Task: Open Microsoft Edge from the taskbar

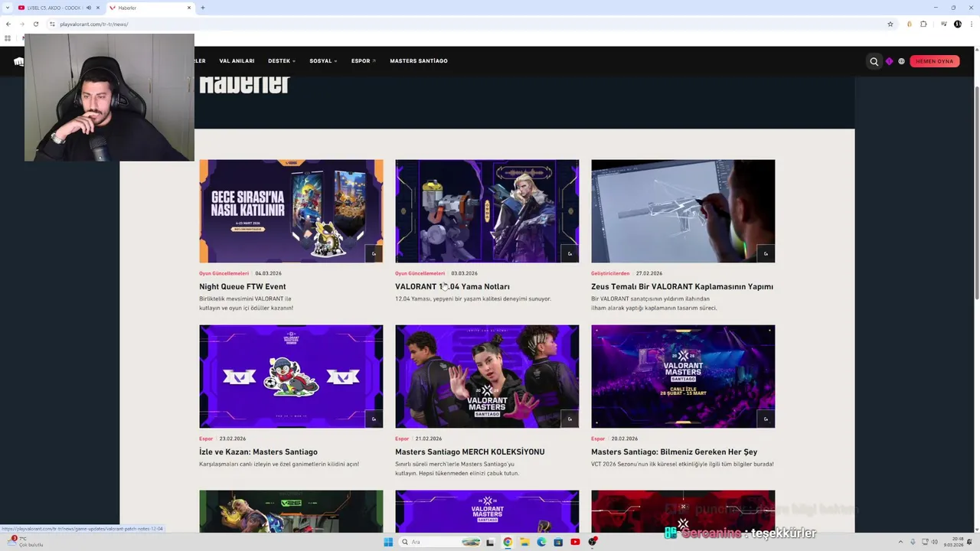Action: point(541,542)
